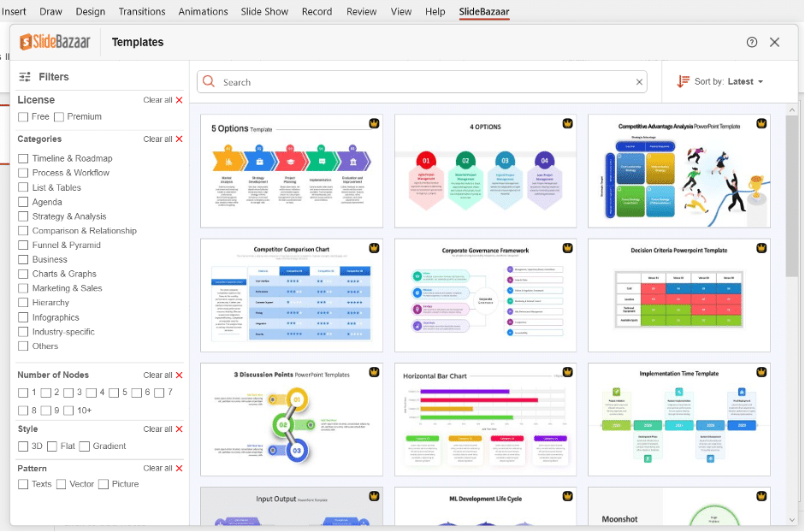Check the Timeline & Roadmap category

23,159
